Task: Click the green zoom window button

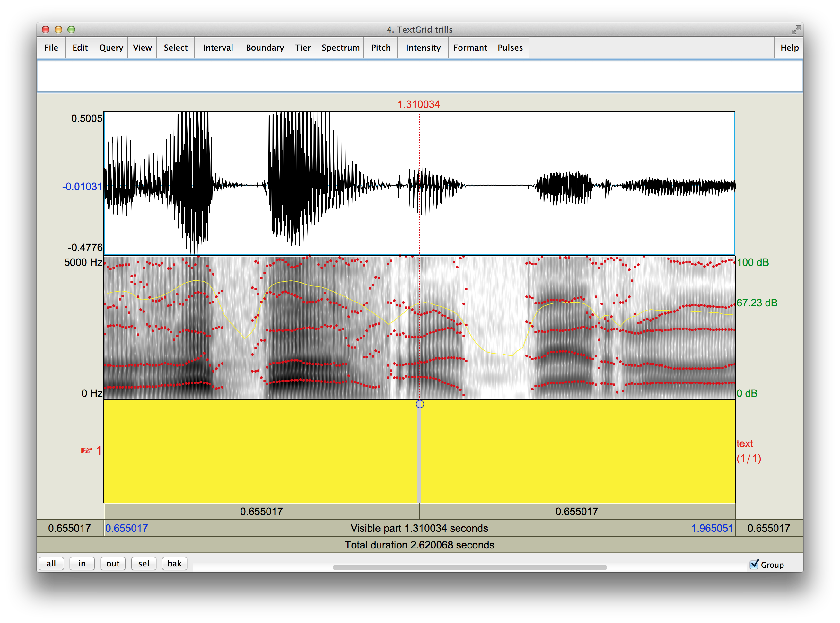Action: pos(71,30)
